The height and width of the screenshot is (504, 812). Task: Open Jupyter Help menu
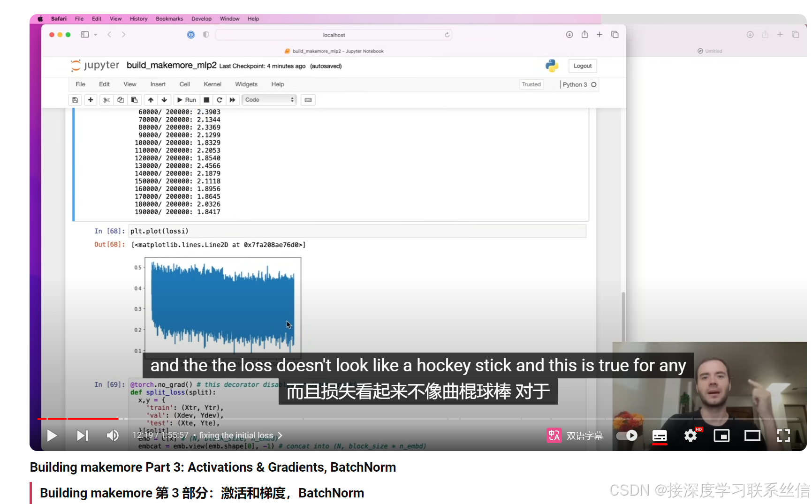pyautogui.click(x=278, y=84)
